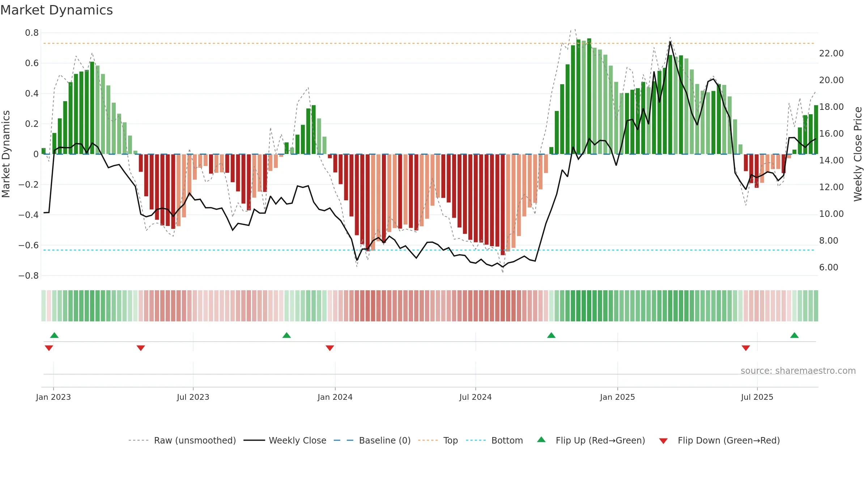Toggle the Bottom legend entry
The image size is (868, 488).
click(x=494, y=440)
